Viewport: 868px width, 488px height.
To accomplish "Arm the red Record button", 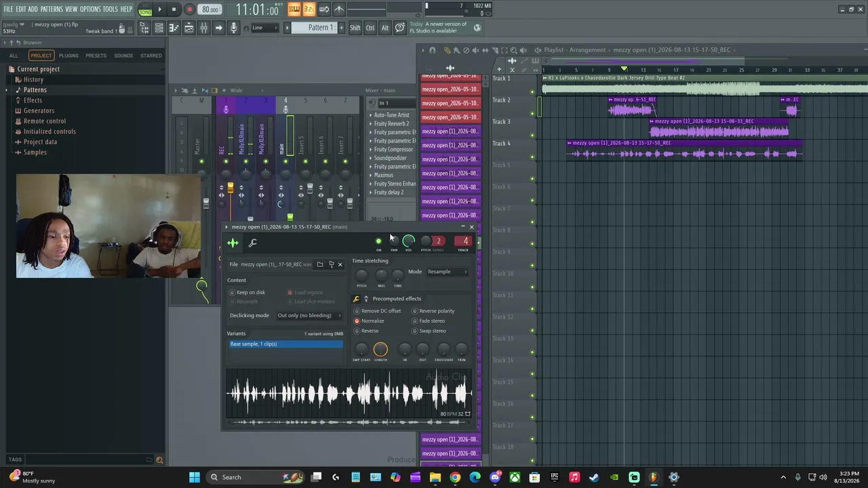I will tap(189, 9).
